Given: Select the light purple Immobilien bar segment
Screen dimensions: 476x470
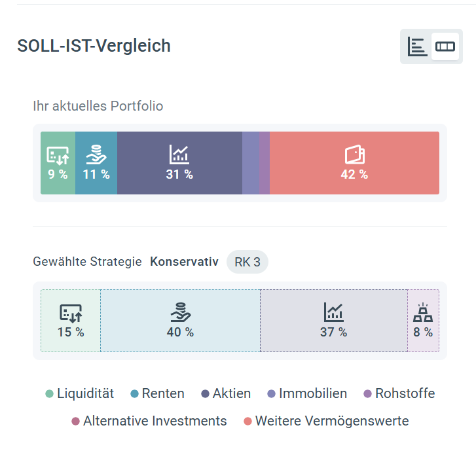Looking at the screenshot, I should pos(251,163).
